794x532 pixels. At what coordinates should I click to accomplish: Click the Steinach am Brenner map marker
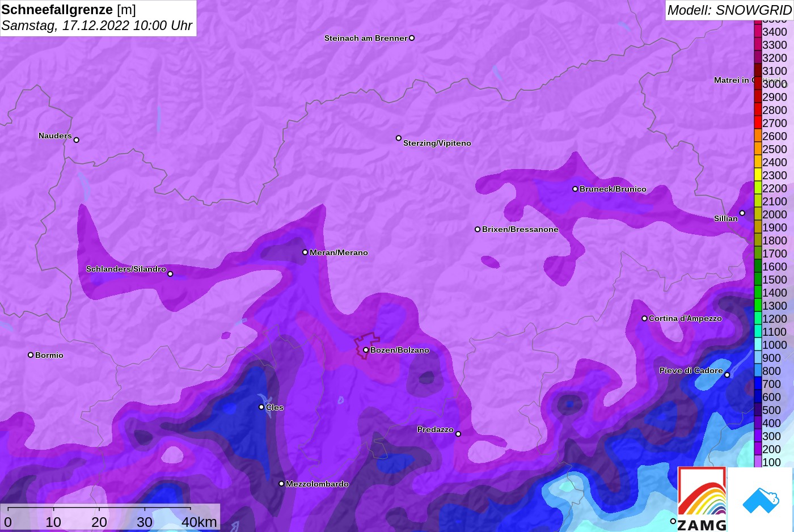tap(412, 38)
